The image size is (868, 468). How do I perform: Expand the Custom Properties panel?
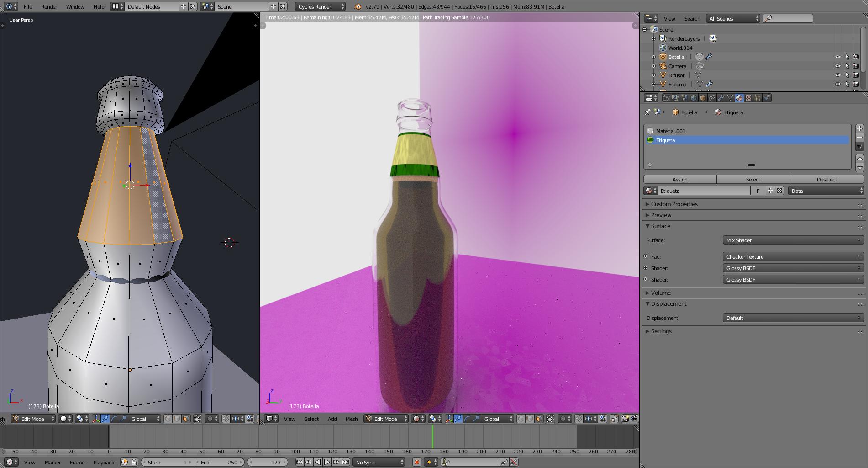point(674,204)
